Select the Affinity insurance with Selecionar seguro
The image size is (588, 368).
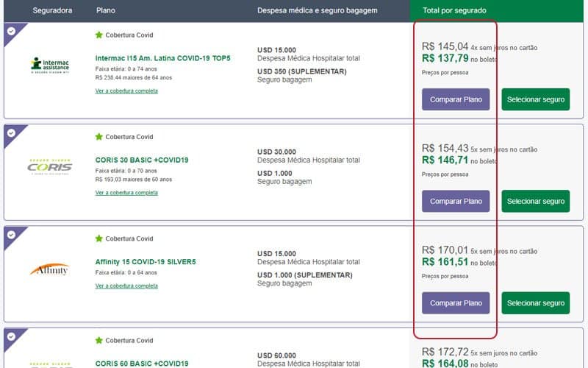pos(536,303)
